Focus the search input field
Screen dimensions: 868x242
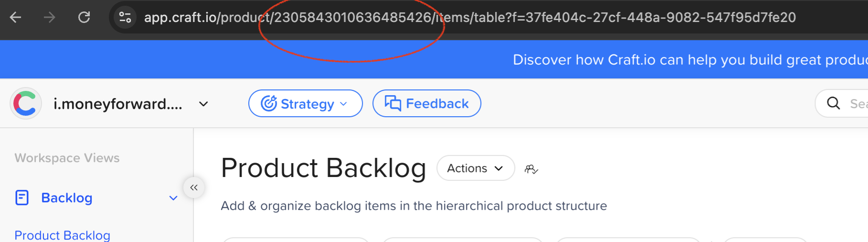tap(857, 103)
